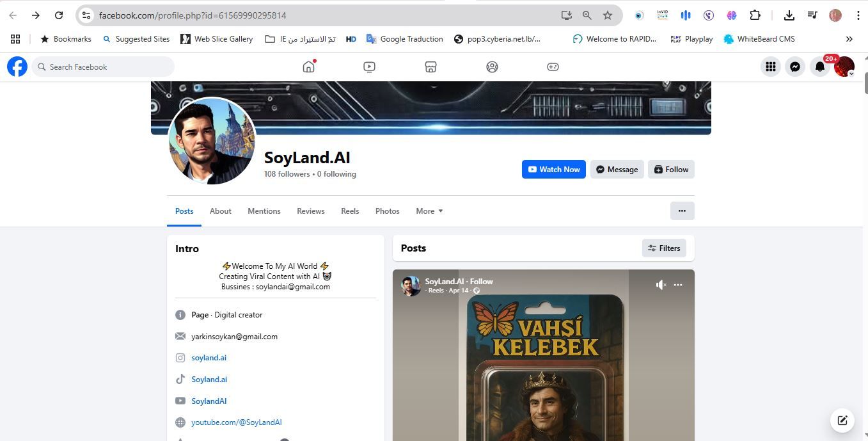Viewport: 868px width, 441px height.
Task: Go forward in the browser
Action: click(36, 15)
